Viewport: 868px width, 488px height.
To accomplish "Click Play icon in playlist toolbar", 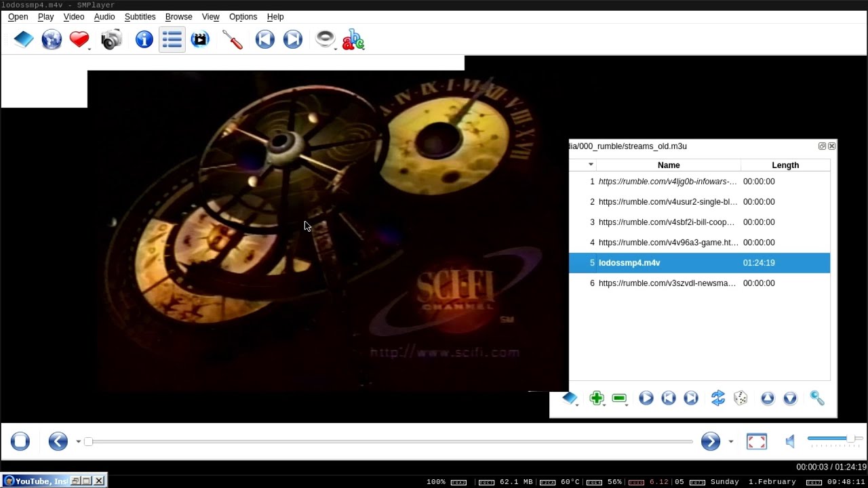I will coord(646,399).
